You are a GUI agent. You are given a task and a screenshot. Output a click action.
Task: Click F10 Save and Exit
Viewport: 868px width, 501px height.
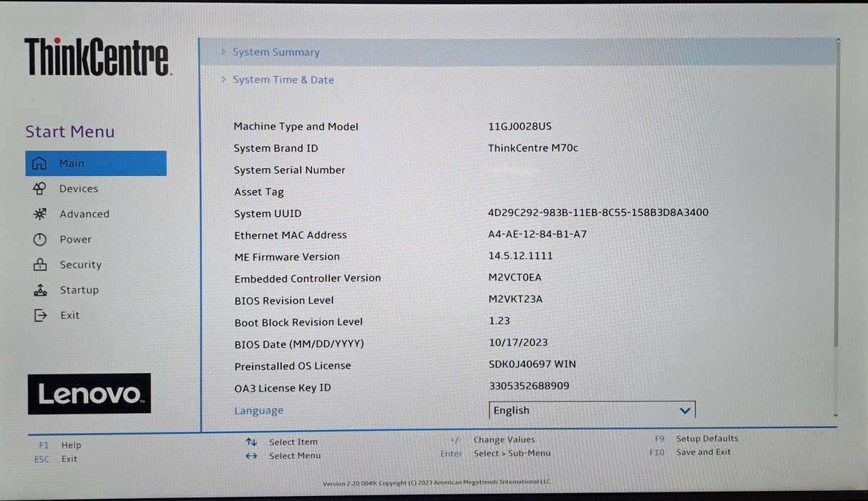click(690, 452)
